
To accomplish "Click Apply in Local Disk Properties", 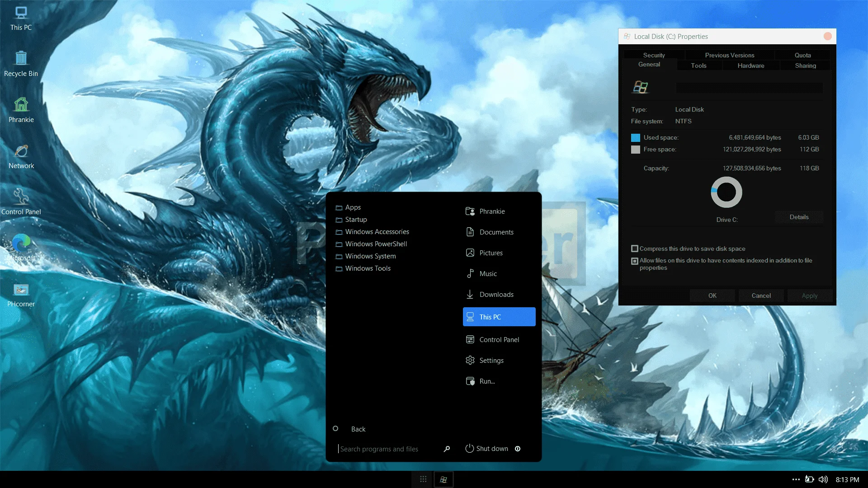I will tap(810, 296).
